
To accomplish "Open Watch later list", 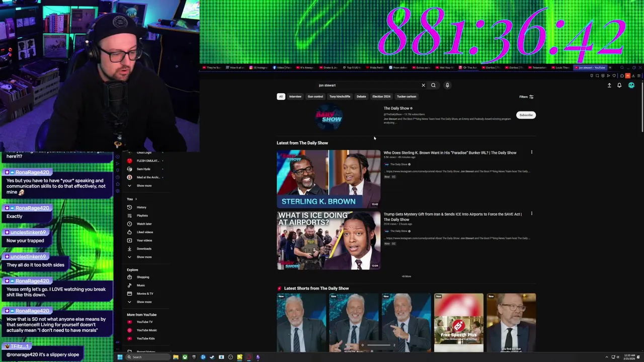I will (144, 224).
